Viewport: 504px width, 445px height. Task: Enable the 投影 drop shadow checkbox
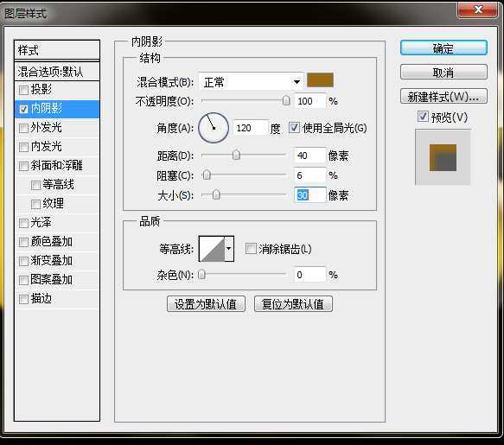point(23,90)
